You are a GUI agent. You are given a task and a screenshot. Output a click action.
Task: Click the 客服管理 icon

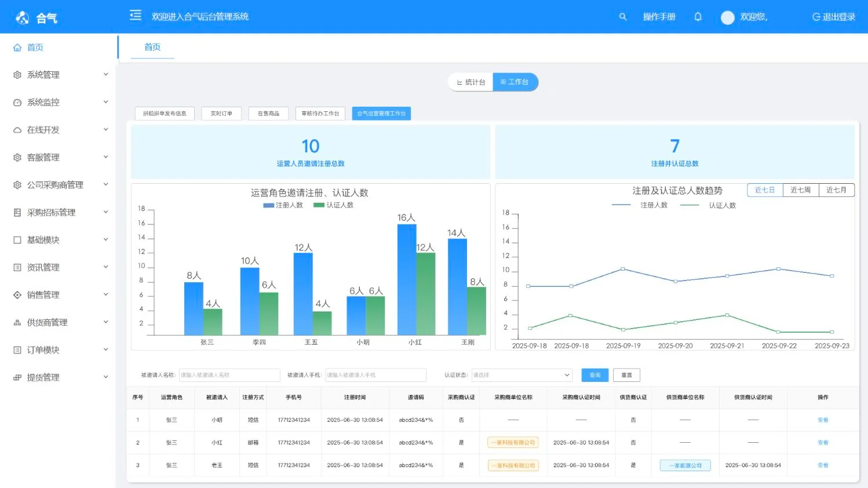17,158
